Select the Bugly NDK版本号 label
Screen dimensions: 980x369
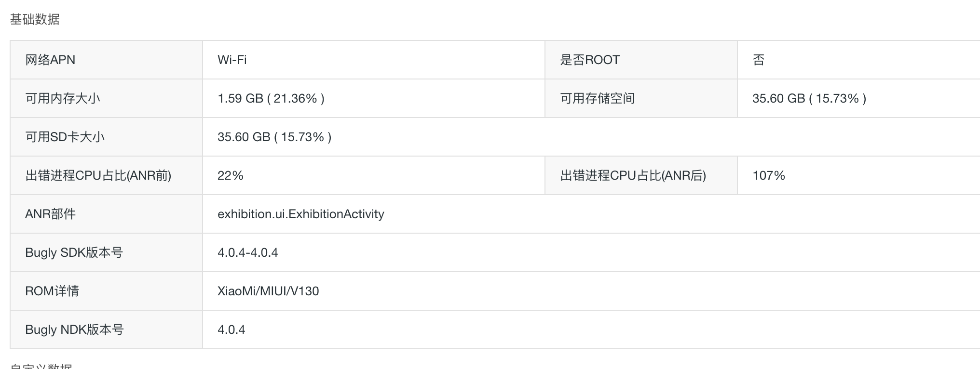(75, 329)
